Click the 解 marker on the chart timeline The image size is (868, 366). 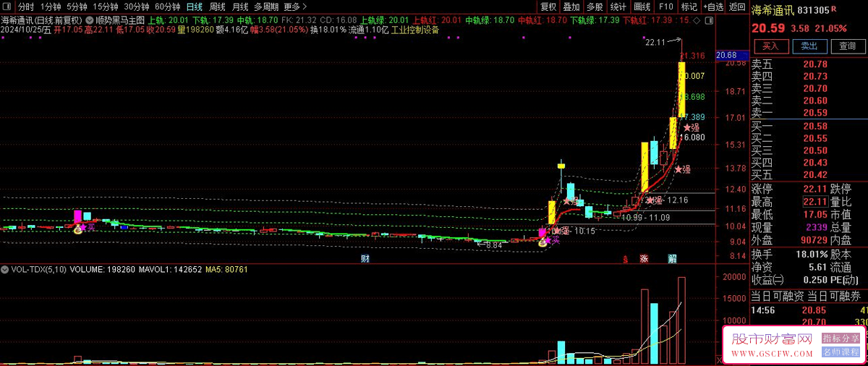672,258
